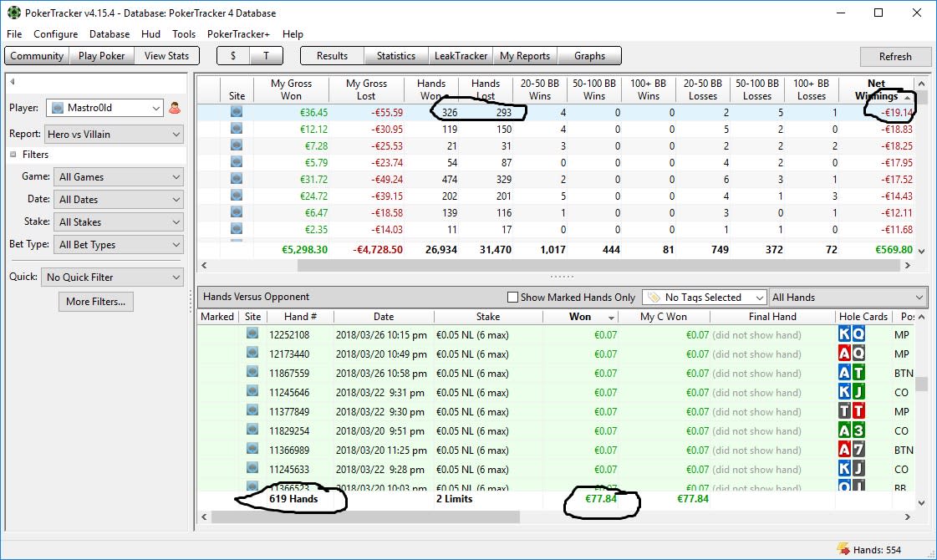Switch to the Results tab
937x560 pixels.
332,55
